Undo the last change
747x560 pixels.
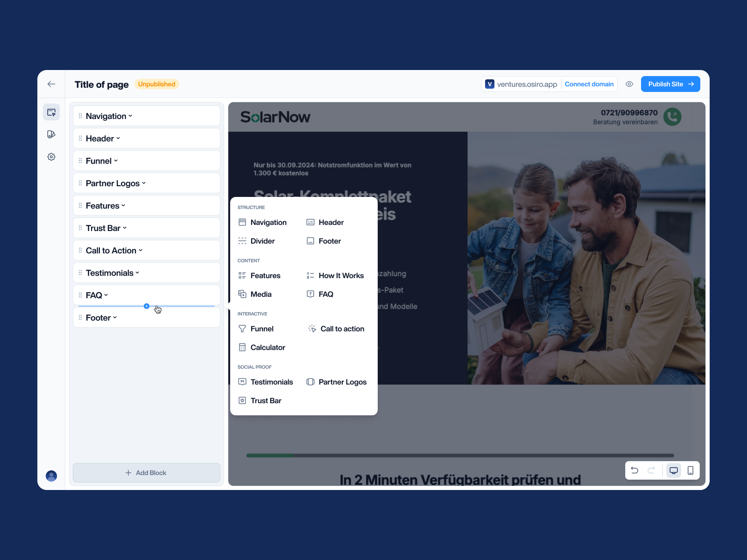click(x=634, y=470)
